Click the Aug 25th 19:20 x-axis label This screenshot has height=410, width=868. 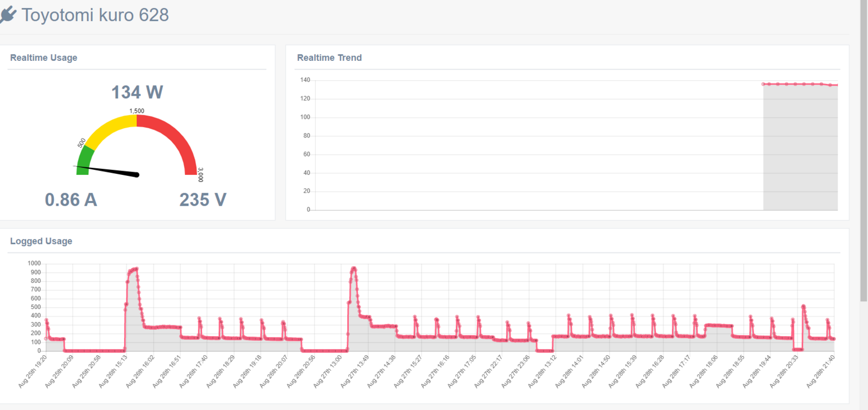pyautogui.click(x=33, y=371)
